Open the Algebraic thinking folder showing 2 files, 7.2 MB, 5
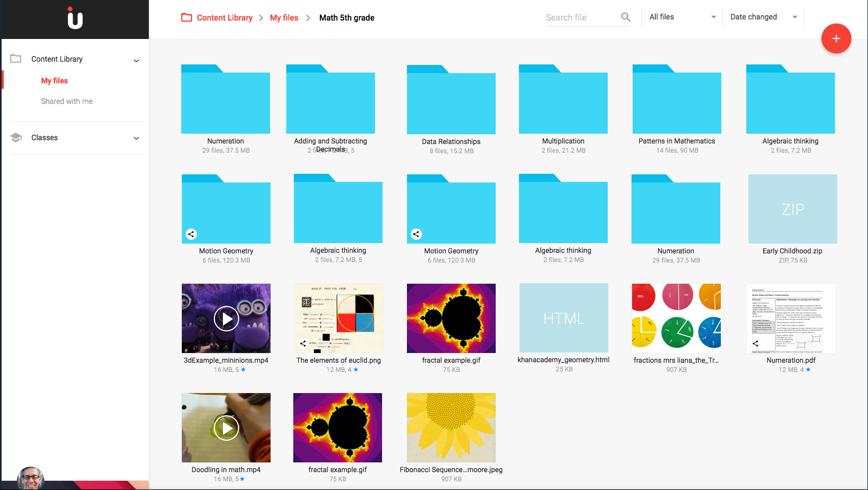This screenshot has height=490, width=868. click(x=338, y=208)
